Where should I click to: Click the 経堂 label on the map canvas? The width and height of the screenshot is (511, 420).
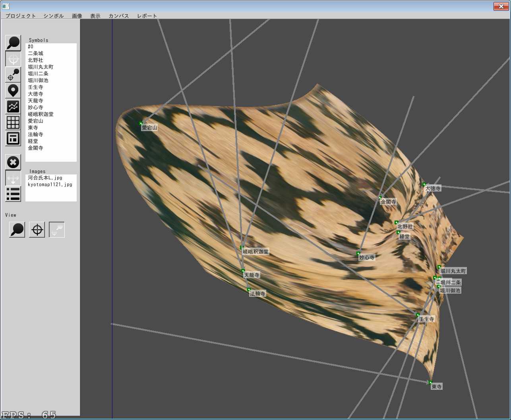[x=405, y=236]
